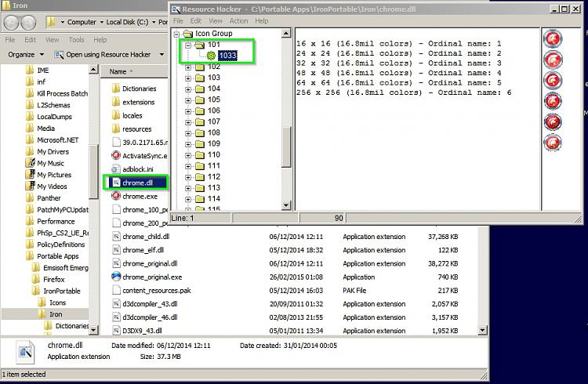588x384 pixels.
Task: Click Open using Resource Hacker button
Action: tap(103, 55)
